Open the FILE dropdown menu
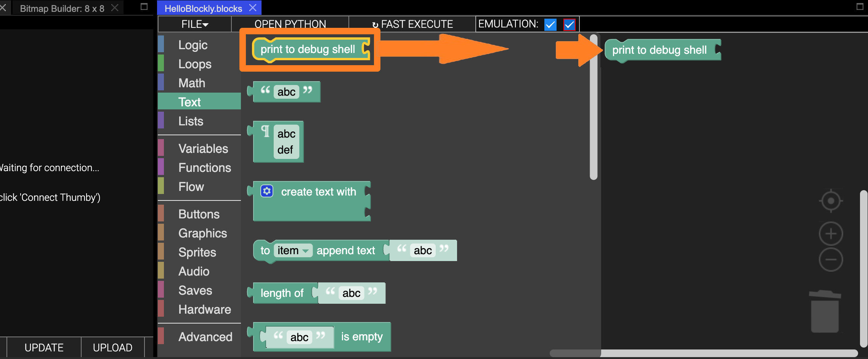Viewport: 868px width, 359px height. (x=195, y=24)
